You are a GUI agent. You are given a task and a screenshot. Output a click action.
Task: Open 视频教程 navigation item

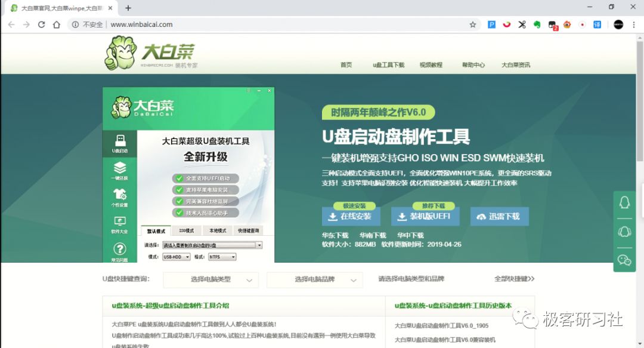(x=431, y=64)
